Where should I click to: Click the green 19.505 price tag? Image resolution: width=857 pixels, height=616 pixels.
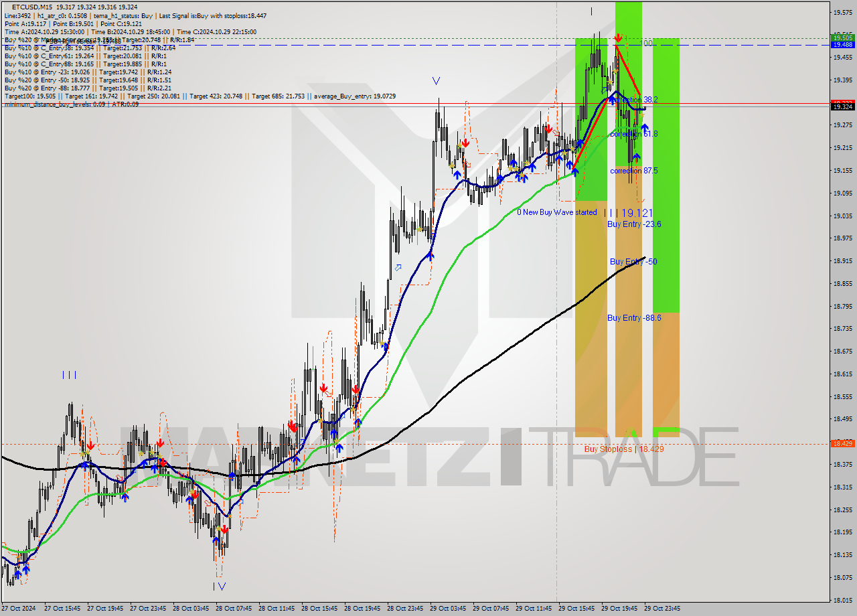pyautogui.click(x=842, y=38)
